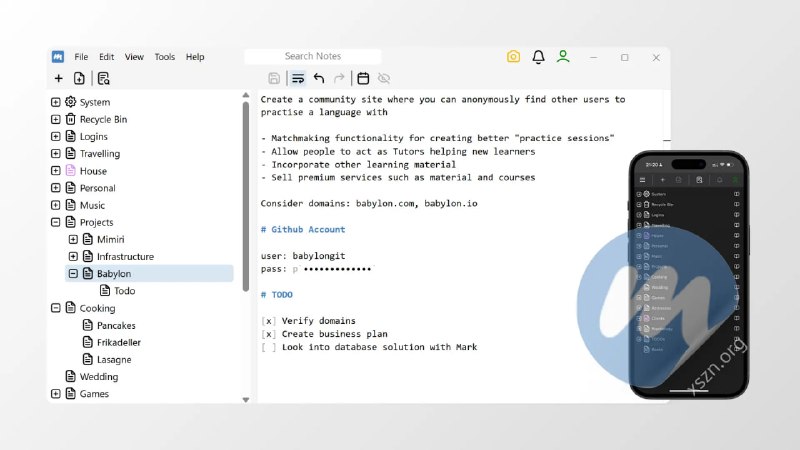Open the Recycle Bin note

coord(103,119)
